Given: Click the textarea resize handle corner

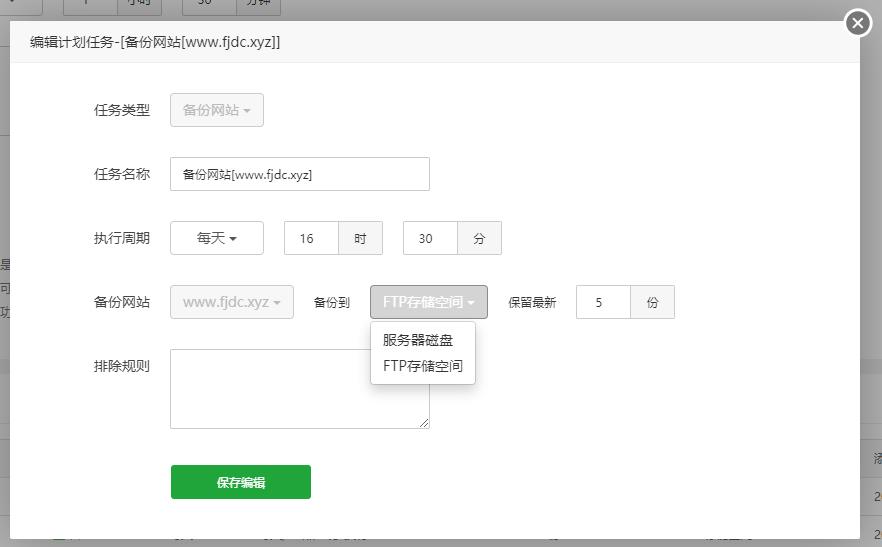Looking at the screenshot, I should pyautogui.click(x=424, y=423).
